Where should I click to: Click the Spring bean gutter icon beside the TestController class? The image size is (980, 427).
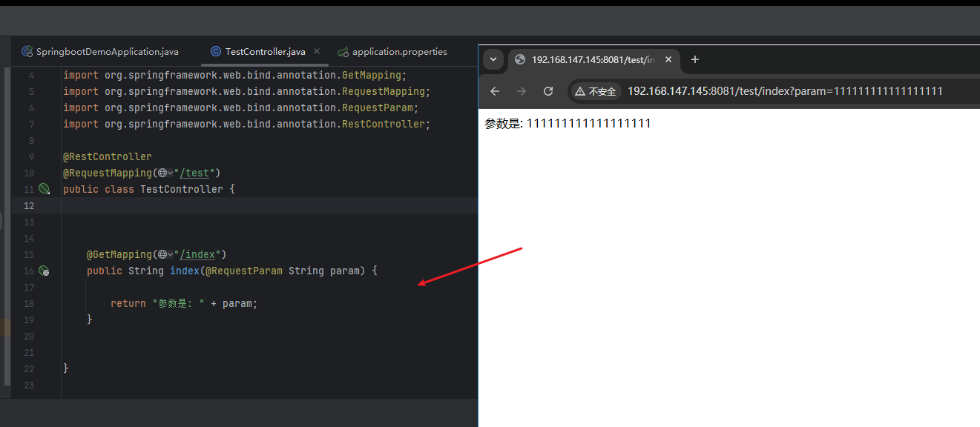(44, 189)
